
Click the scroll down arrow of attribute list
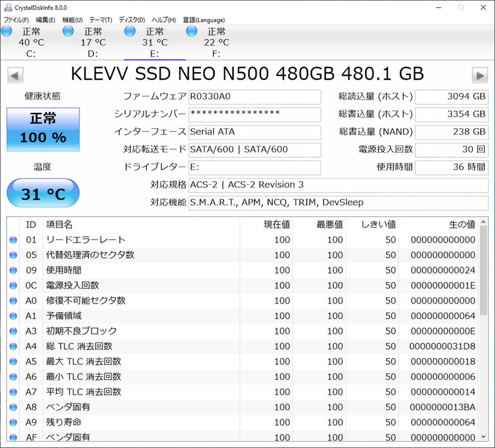[483, 436]
